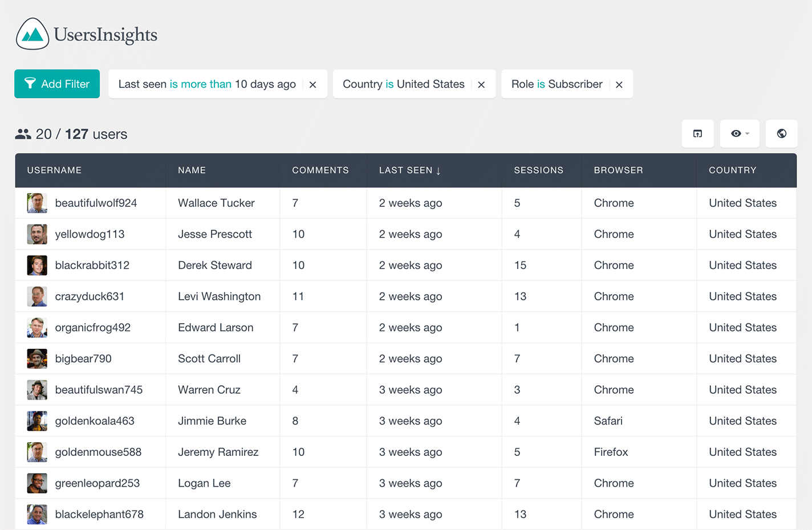Click the export users icon button

[697, 133]
